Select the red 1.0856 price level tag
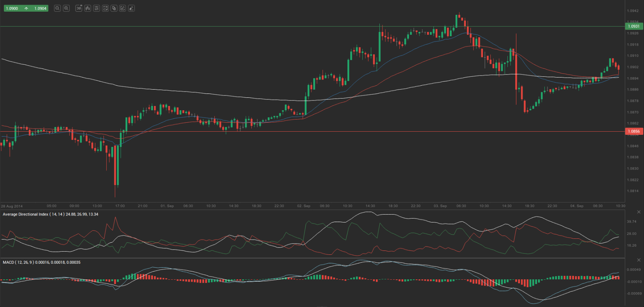Image resolution: width=644 pixels, height=307 pixels. point(634,131)
